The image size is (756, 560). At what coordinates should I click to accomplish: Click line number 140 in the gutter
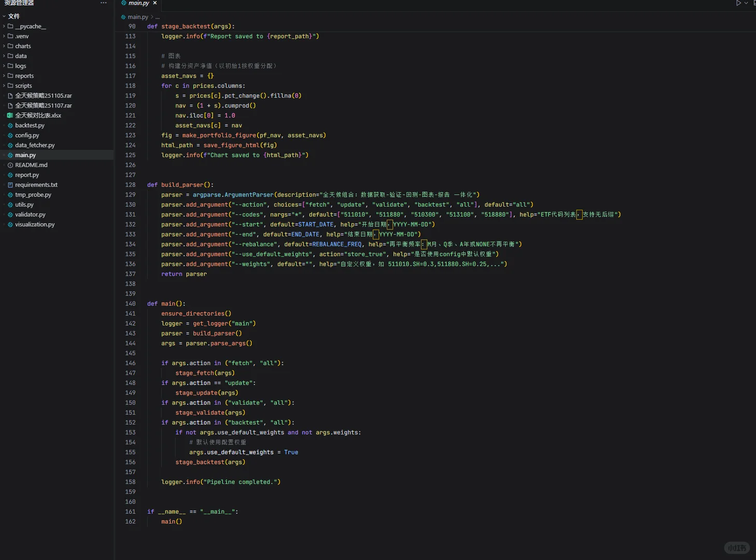click(130, 304)
